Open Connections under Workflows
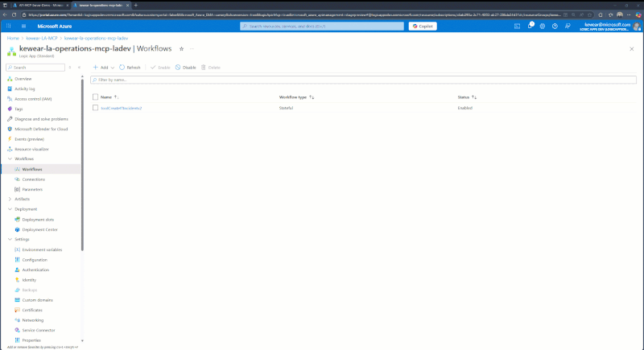 (x=33, y=179)
